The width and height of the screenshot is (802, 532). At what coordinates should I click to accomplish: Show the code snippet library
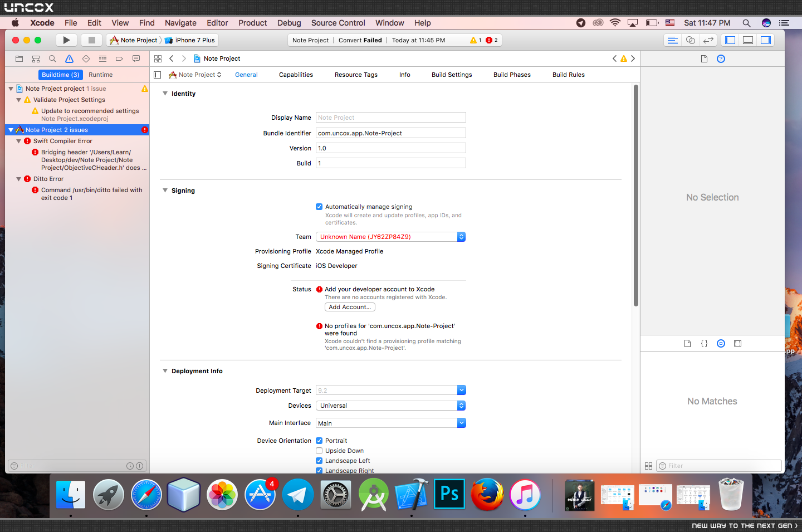[x=704, y=344]
